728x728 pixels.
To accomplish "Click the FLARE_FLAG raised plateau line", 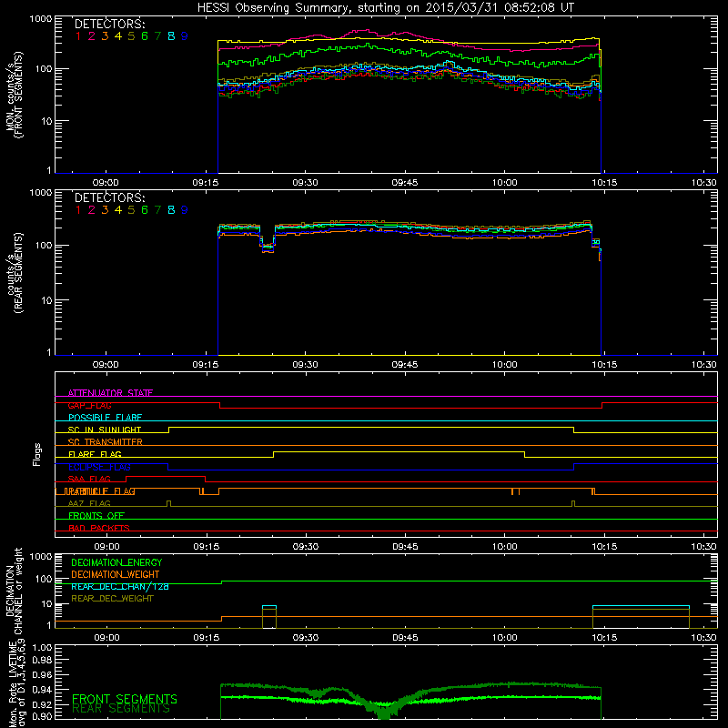I will (399, 451).
